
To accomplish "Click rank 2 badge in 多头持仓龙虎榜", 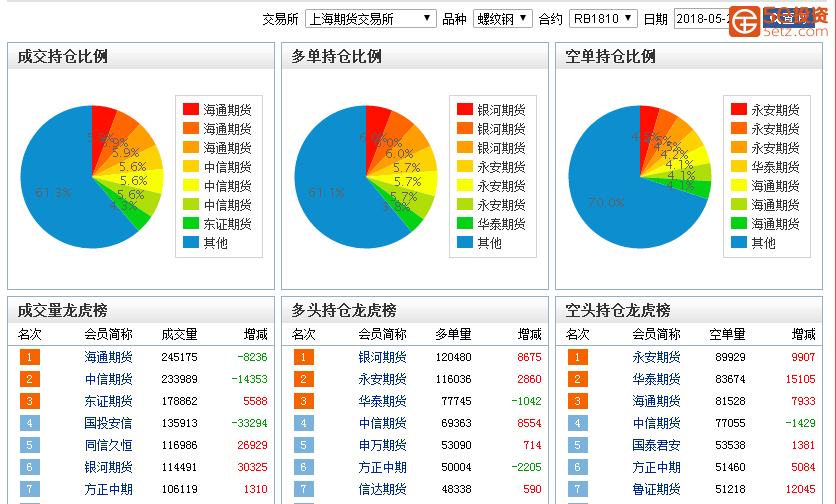I will tap(304, 379).
